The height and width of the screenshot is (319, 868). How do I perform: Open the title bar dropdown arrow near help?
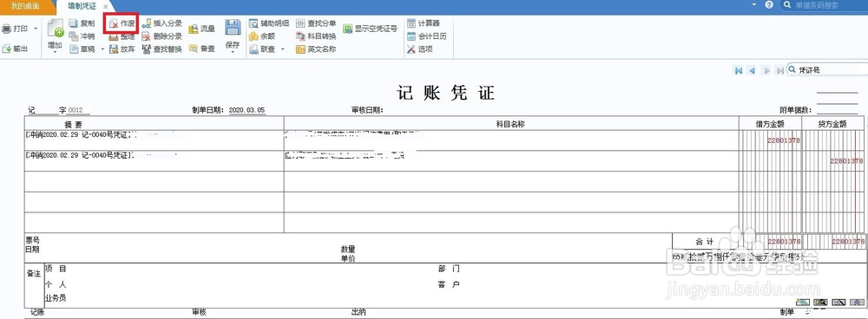[x=753, y=4]
